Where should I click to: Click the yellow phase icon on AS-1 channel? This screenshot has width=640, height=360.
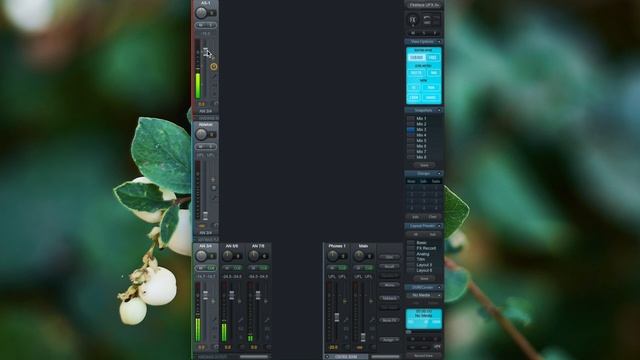[x=213, y=67]
